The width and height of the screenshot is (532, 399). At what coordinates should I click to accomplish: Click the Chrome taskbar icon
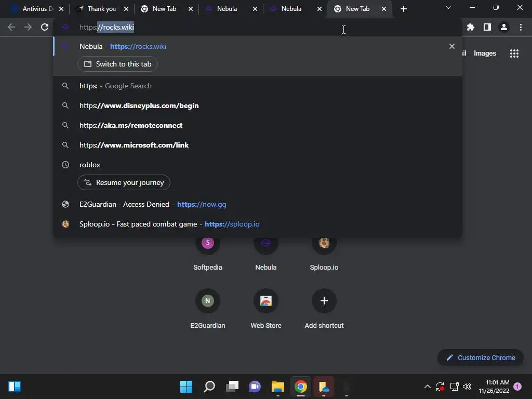301,387
